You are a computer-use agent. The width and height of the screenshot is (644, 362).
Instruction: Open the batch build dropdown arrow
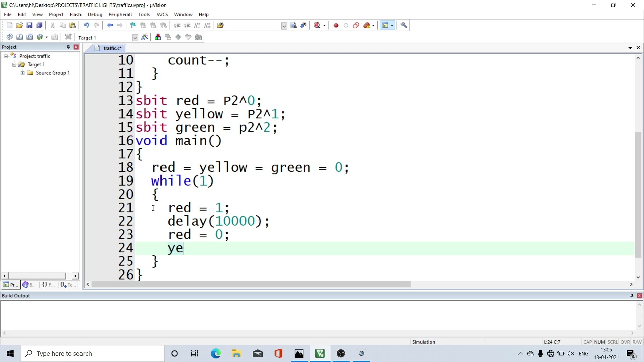click(46, 37)
